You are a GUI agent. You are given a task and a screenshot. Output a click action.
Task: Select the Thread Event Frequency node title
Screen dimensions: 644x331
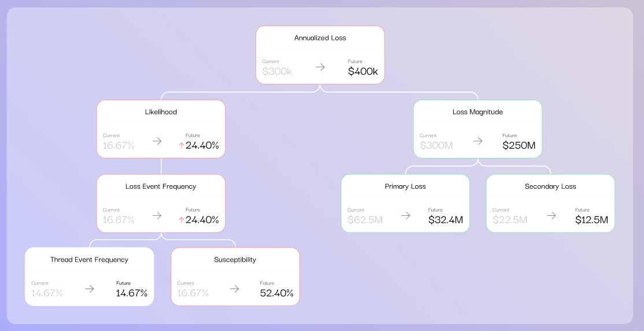tap(89, 259)
